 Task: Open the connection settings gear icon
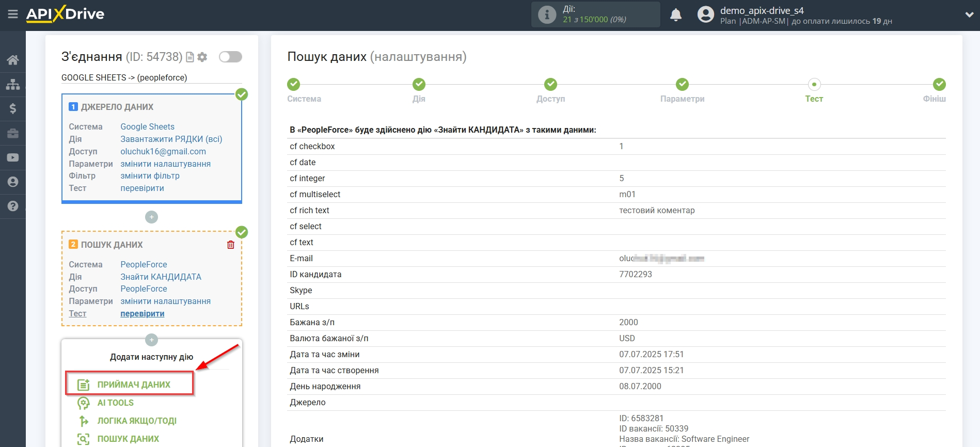(x=202, y=57)
